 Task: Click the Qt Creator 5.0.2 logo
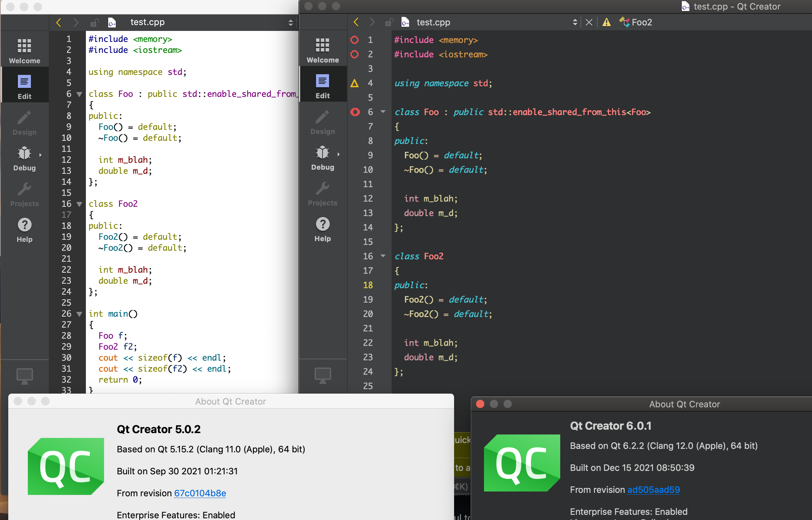[x=66, y=466]
